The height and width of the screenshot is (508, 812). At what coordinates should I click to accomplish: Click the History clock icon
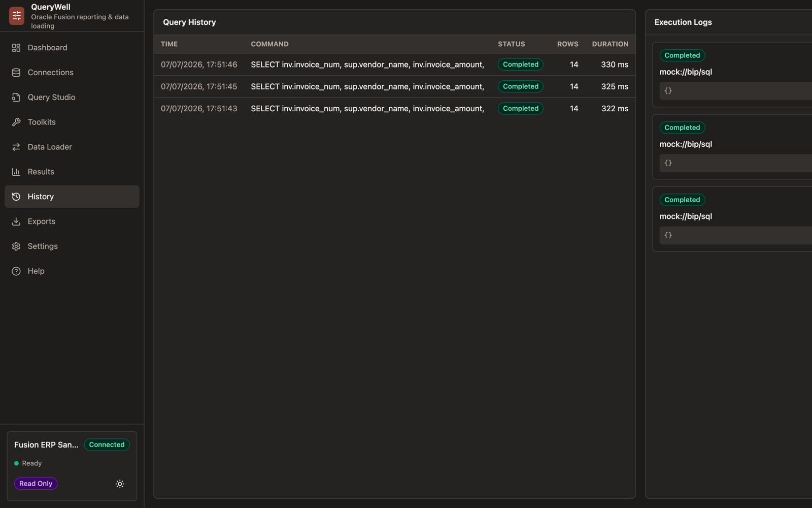click(16, 197)
